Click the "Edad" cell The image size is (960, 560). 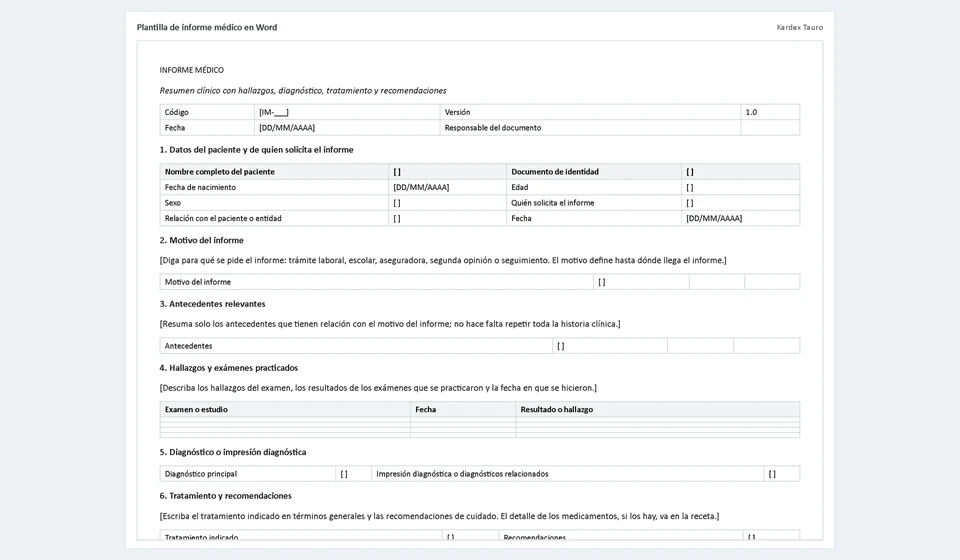(x=594, y=187)
